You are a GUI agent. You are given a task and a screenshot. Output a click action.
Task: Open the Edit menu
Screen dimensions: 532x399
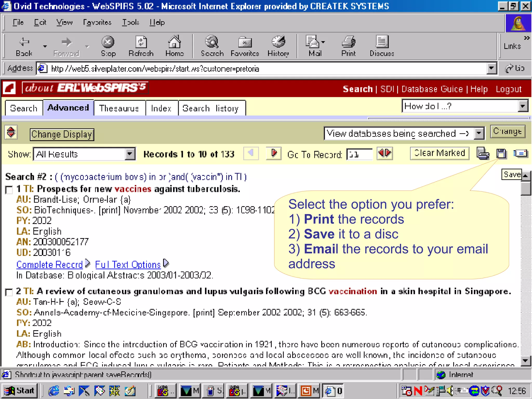(40, 23)
